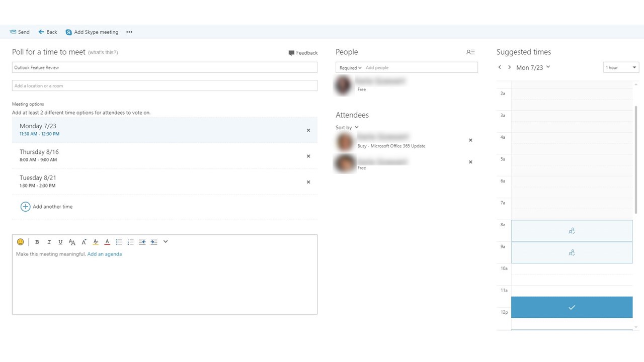Click the Free attendee's avatar photo
Screen dimensions: 644x362
click(345, 163)
